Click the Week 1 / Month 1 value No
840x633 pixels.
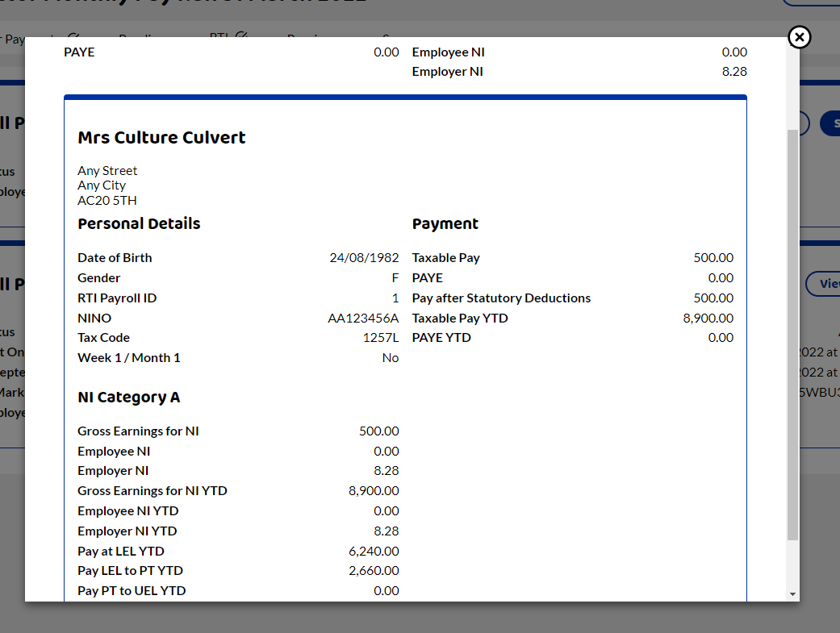point(391,357)
